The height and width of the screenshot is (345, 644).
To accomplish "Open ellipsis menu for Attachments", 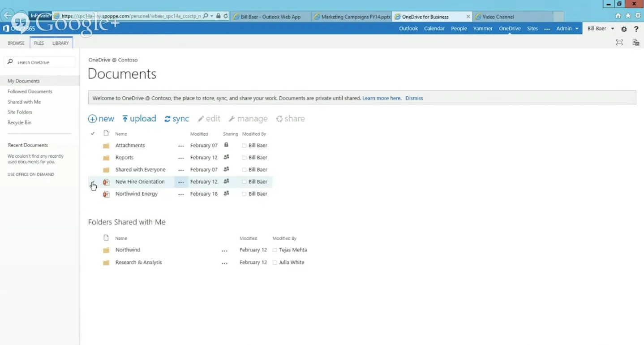I will pos(181,146).
